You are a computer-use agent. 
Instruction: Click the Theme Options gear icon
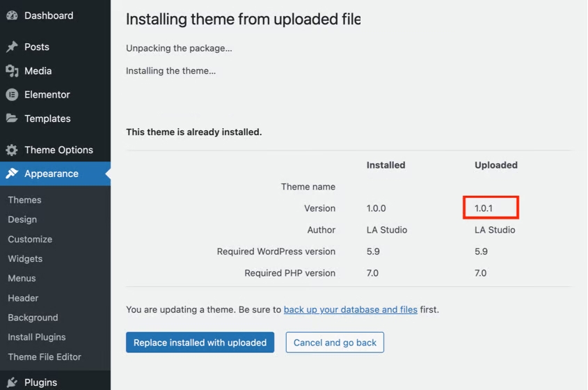[x=12, y=150]
